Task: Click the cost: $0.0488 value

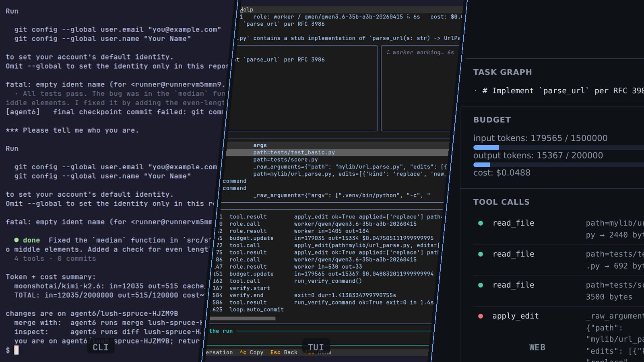Action: pos(502,173)
